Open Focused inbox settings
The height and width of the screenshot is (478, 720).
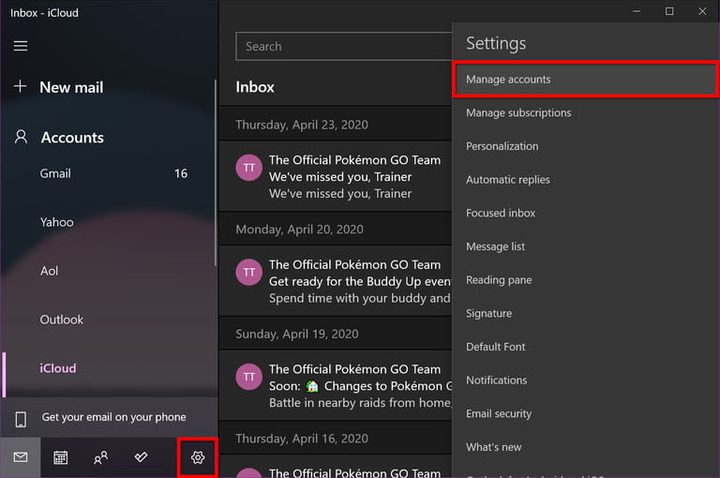pos(500,213)
